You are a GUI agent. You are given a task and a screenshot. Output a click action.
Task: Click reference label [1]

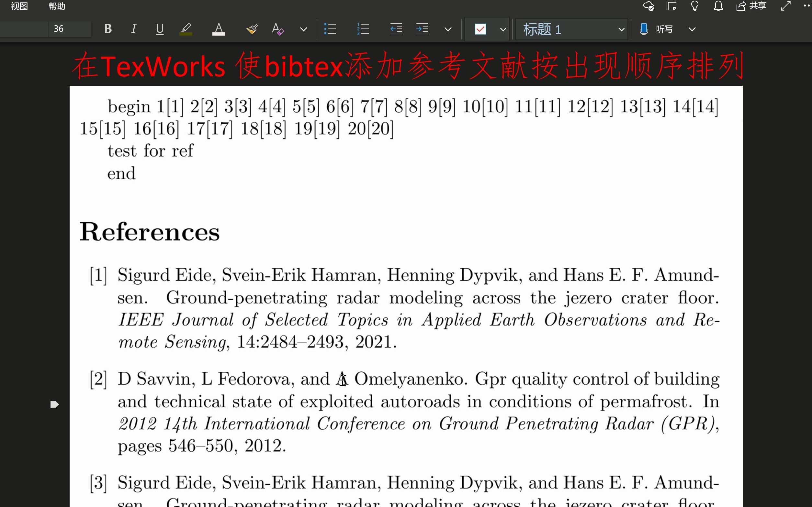99,275
